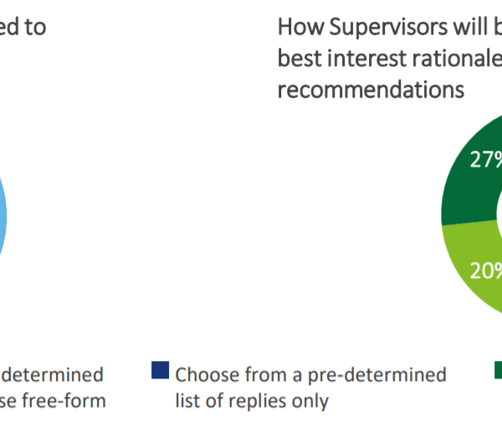Click the dark blue legend square

[x=160, y=370]
